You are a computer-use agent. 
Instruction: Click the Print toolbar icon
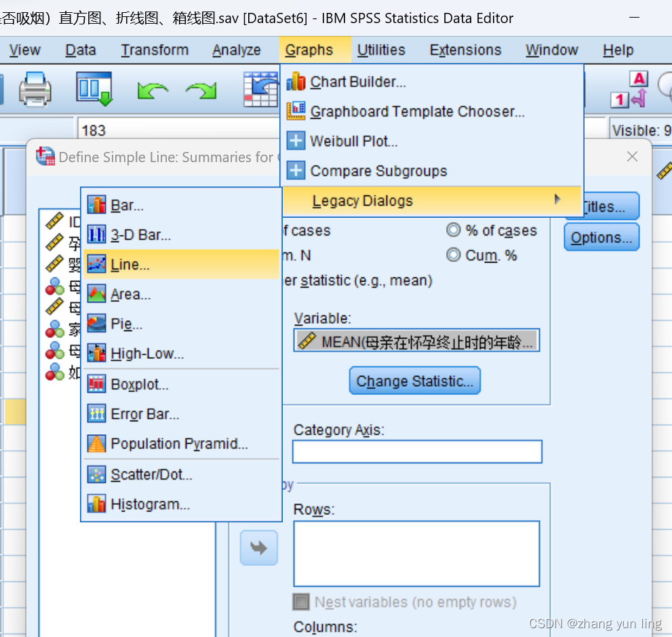point(35,90)
